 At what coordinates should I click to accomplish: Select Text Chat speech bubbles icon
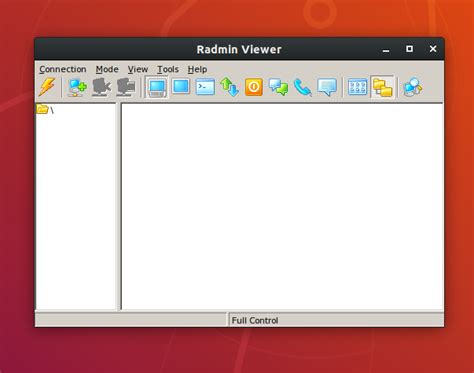click(x=278, y=87)
